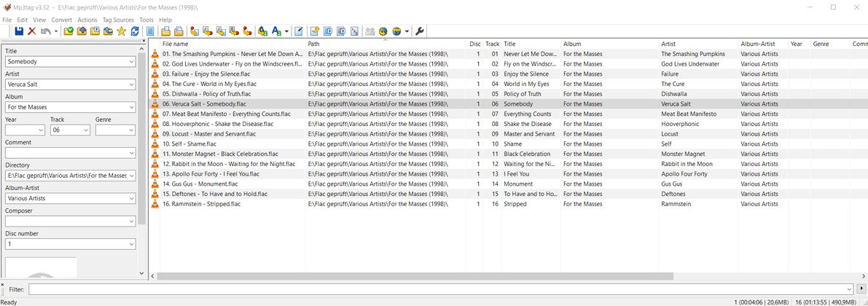Click the toolbar icon right of Auto-numbering wizard
The height and width of the screenshot is (306, 868).
coord(328,31)
